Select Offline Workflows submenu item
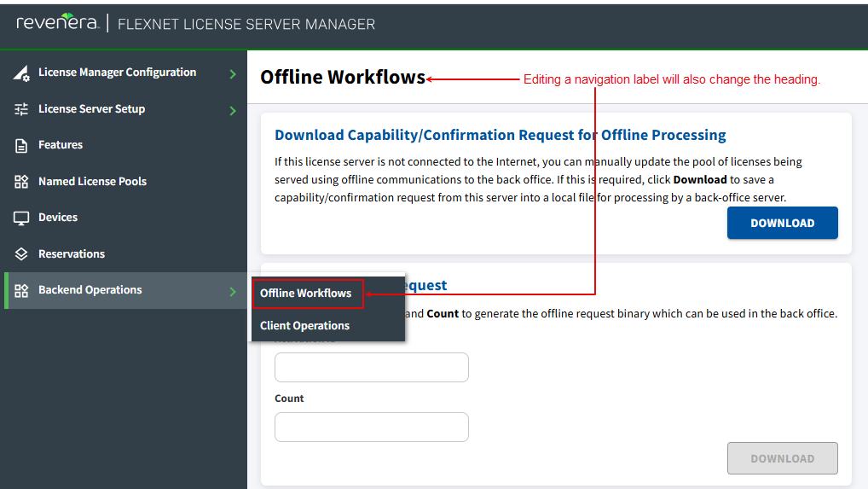Viewport: 868px width, 489px height. [x=306, y=294]
